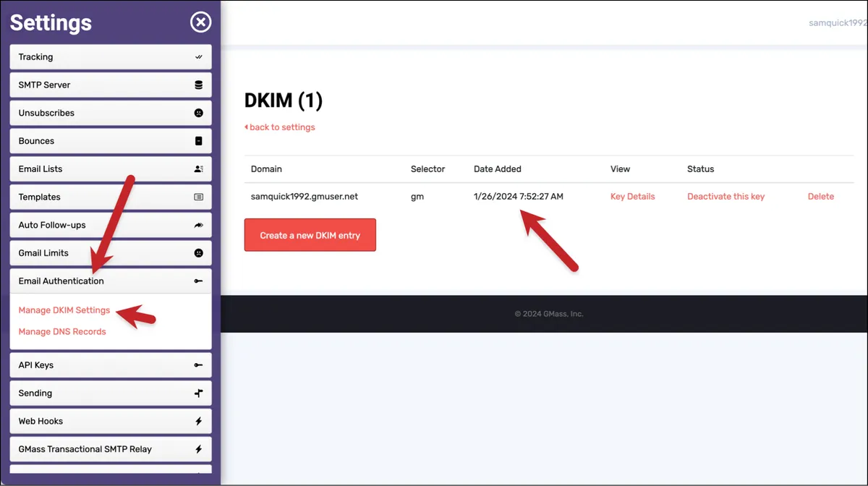Expand the Web Hooks section

click(111, 422)
